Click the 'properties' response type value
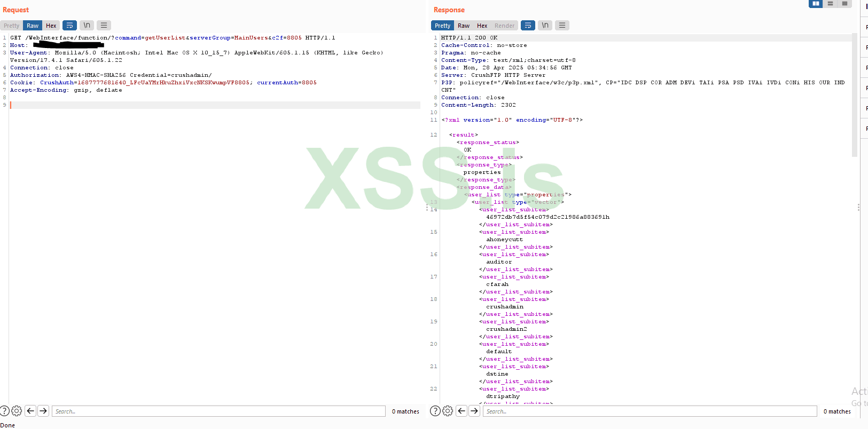The width and height of the screenshot is (868, 429). pyautogui.click(x=482, y=172)
